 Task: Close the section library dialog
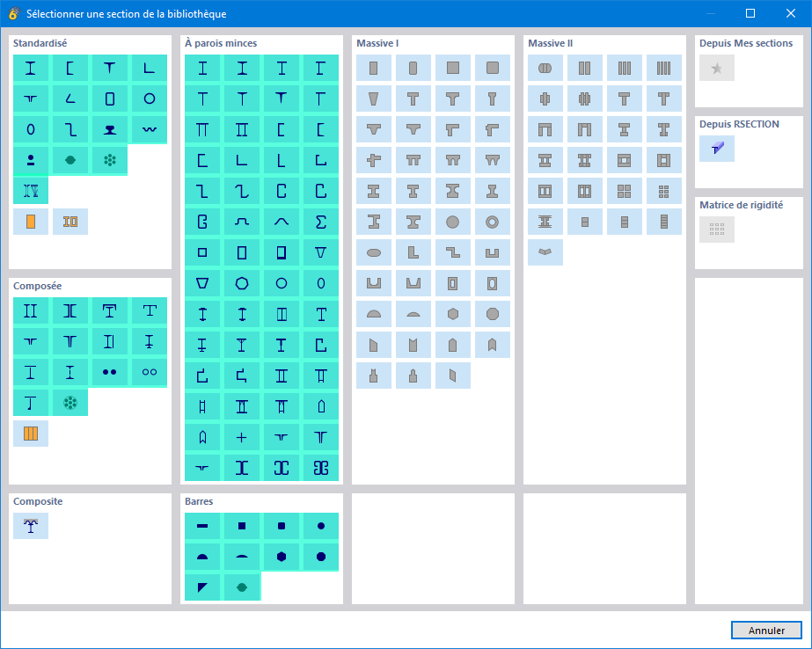pyautogui.click(x=790, y=13)
